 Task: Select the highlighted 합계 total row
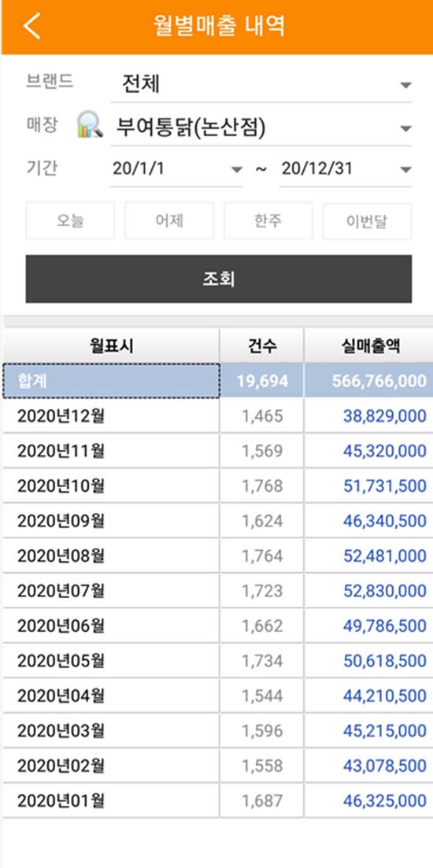click(217, 381)
